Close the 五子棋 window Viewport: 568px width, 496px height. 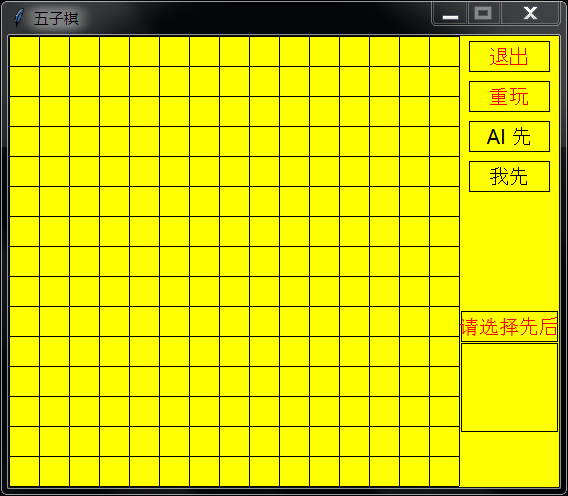[x=530, y=13]
